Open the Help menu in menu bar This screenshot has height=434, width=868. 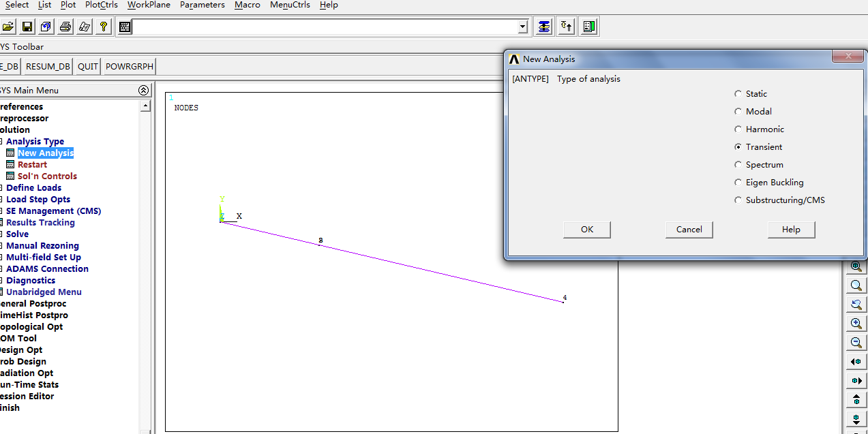click(329, 5)
